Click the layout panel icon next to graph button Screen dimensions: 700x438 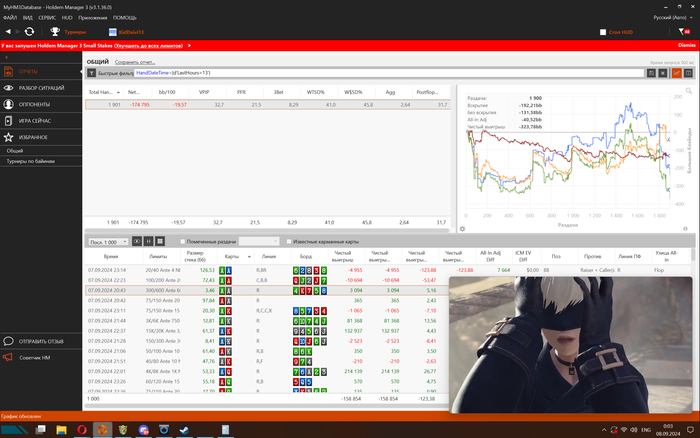point(688,73)
